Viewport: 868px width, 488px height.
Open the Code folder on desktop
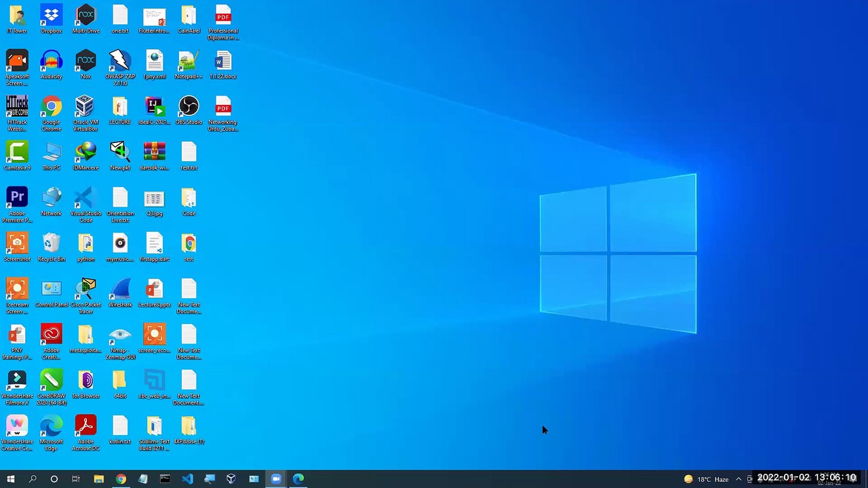coord(189,201)
